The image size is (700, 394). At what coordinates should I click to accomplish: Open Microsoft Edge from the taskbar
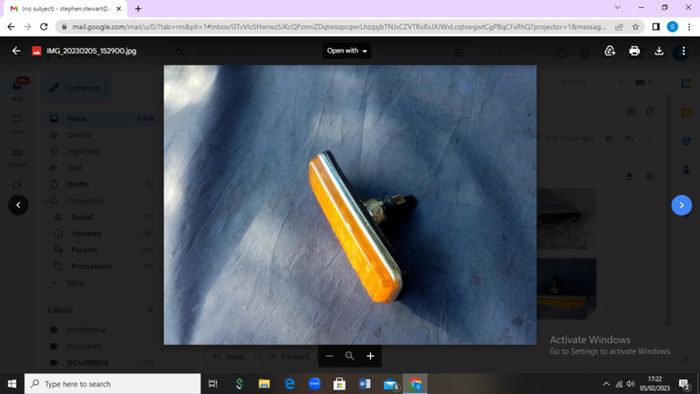289,384
